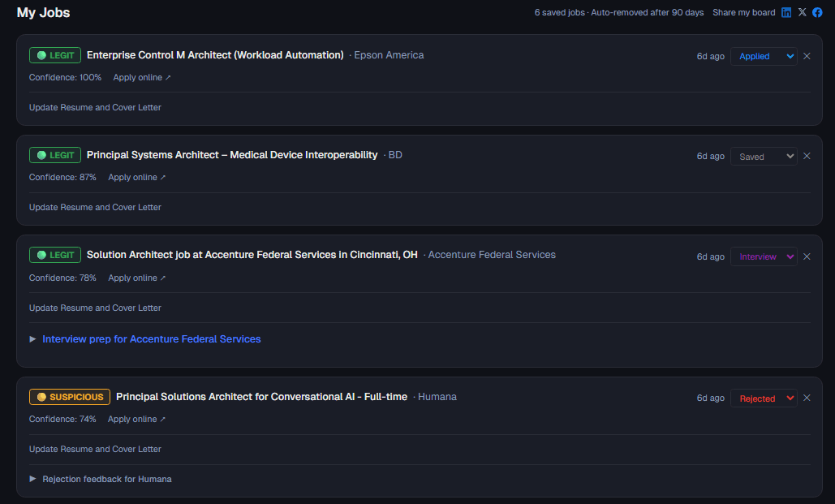Click Solution Architect job at Accenture title
The height and width of the screenshot is (504, 835).
(x=252, y=255)
